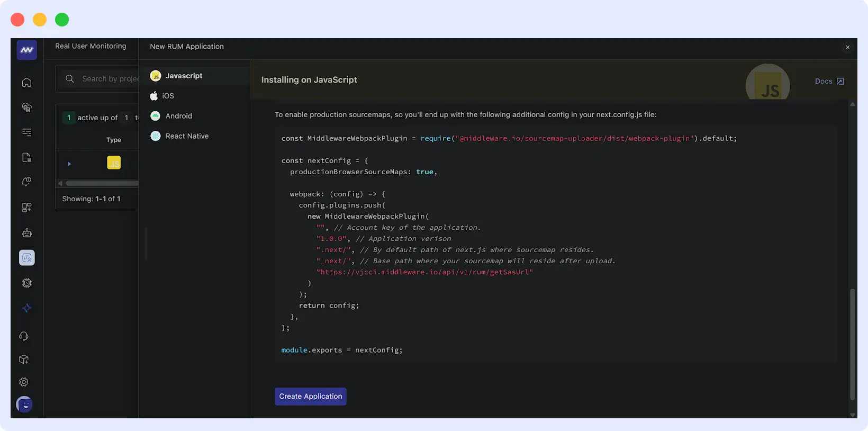Click the vertical scrollbar in the install panel
This screenshot has width=868, height=431.
click(853, 344)
